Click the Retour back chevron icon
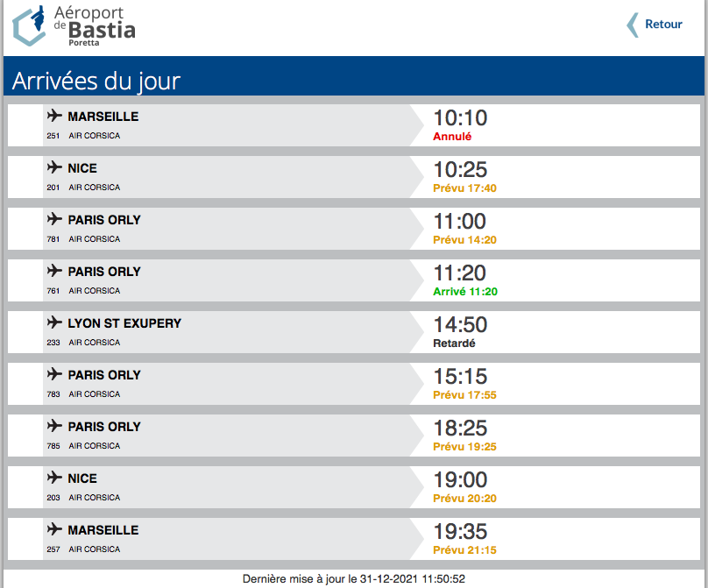The height and width of the screenshot is (588, 708). point(632,25)
